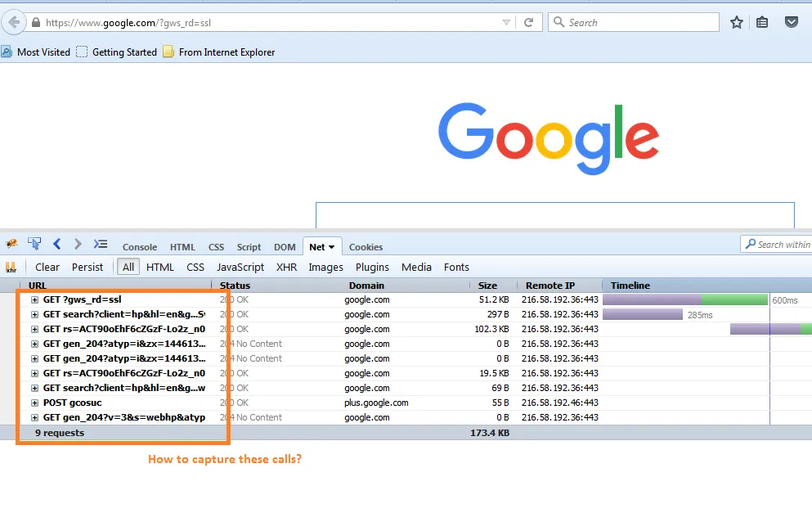Go to previous Firebug panel arrow
The height and width of the screenshot is (531, 812).
click(57, 244)
